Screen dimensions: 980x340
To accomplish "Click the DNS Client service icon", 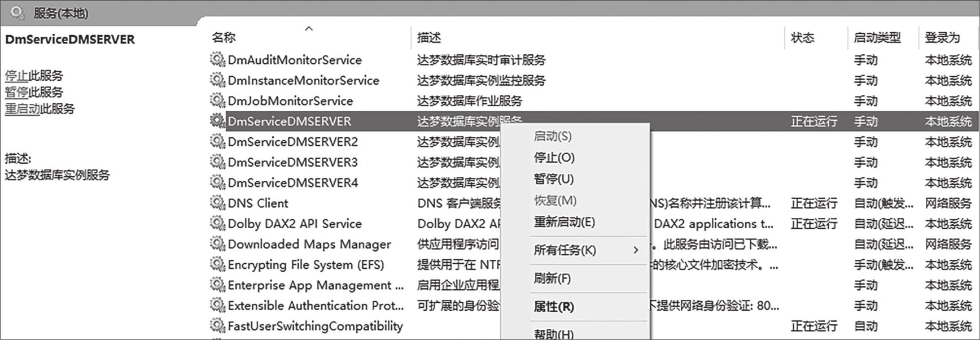I will (x=217, y=203).
